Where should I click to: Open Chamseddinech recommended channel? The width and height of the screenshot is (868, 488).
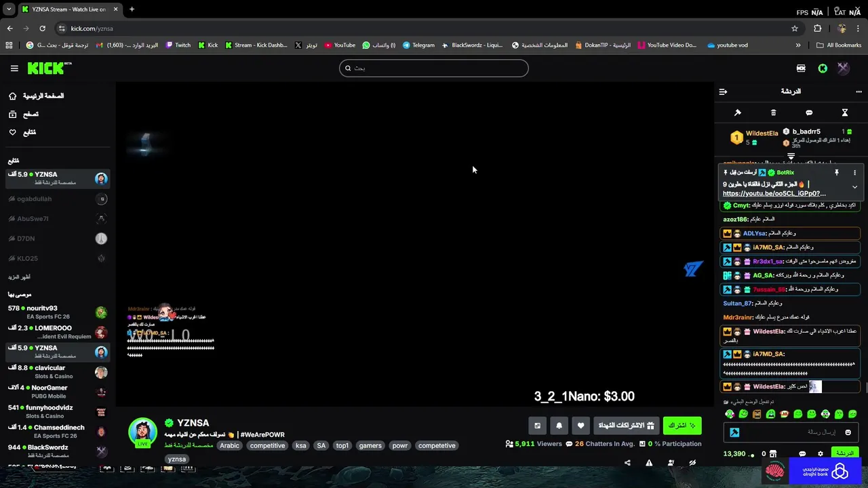(x=58, y=432)
